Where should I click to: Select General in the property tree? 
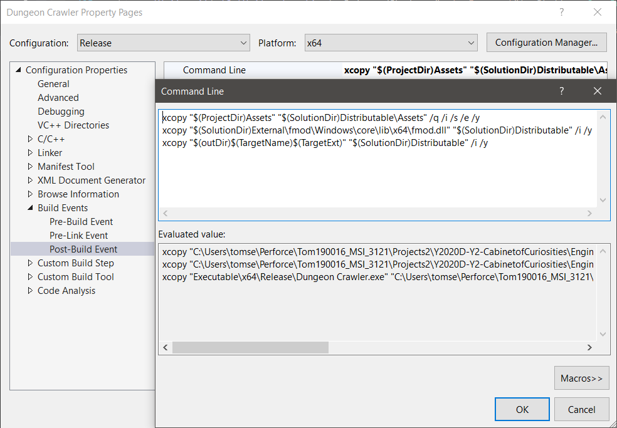pos(53,84)
